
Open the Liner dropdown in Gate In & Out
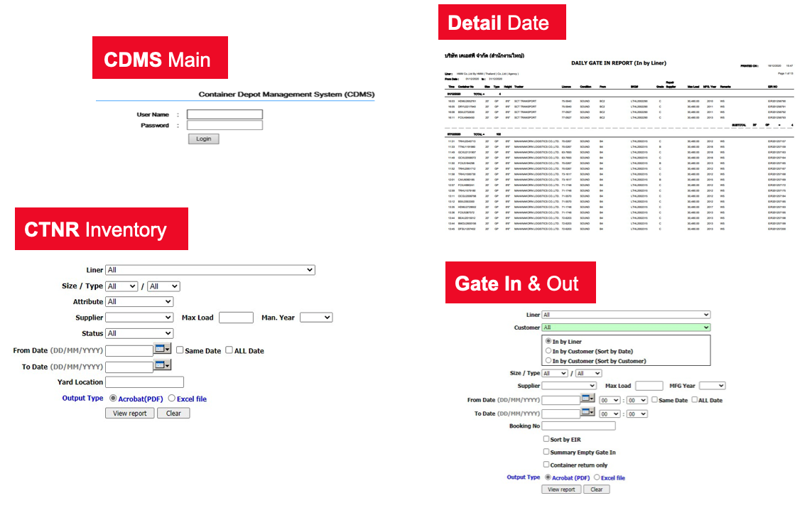626,315
